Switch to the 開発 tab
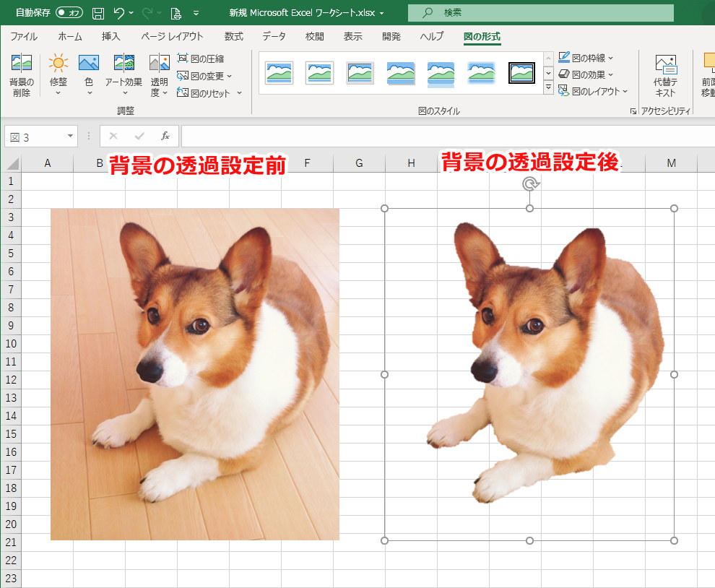 tap(391, 37)
